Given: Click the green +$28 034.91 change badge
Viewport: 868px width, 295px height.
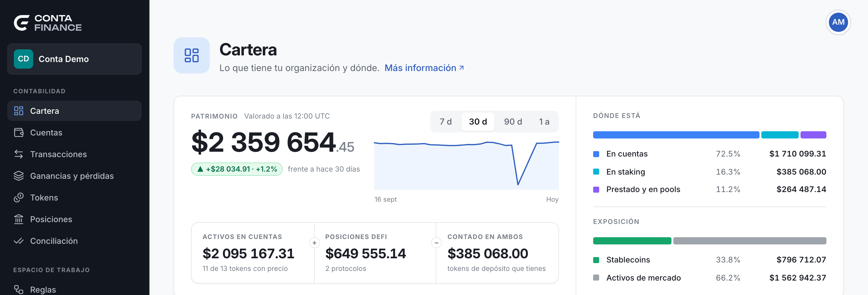Looking at the screenshot, I should [x=237, y=169].
